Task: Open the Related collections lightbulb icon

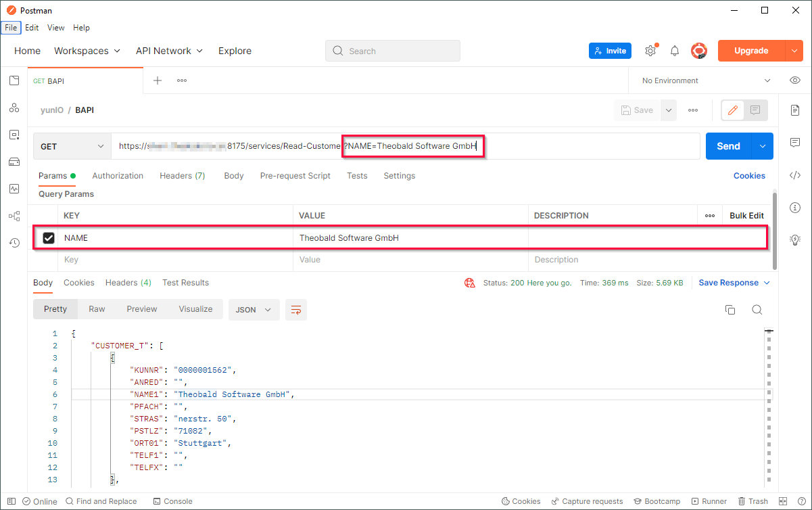Action: pos(795,239)
